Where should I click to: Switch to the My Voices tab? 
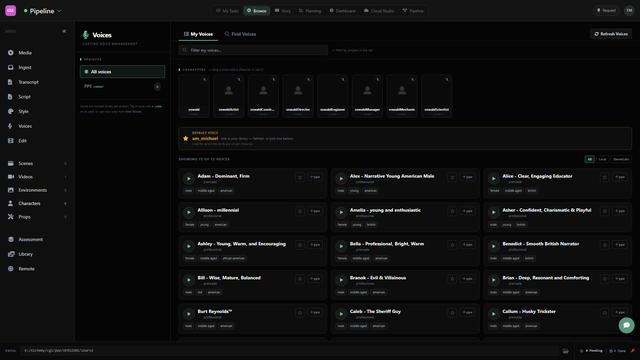[198, 34]
